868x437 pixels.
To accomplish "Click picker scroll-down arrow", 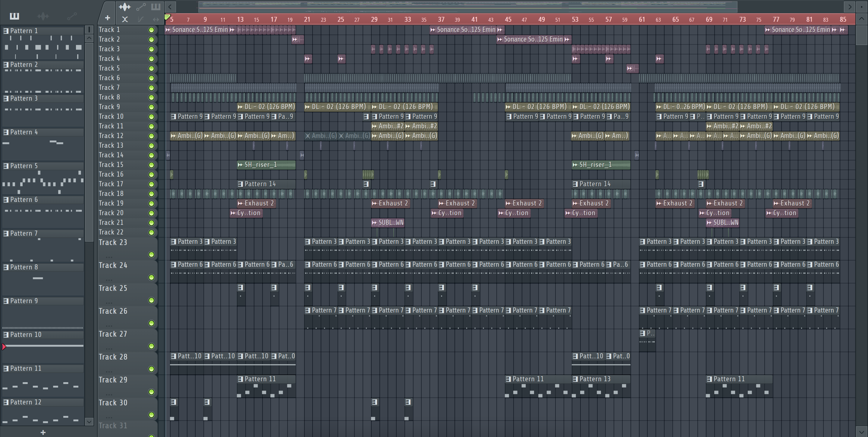I will (x=89, y=422).
